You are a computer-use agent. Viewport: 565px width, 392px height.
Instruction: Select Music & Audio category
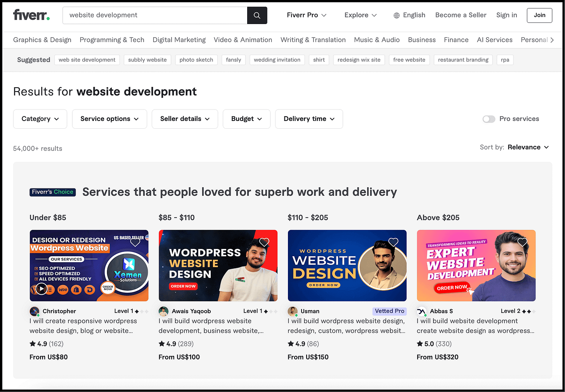pyautogui.click(x=377, y=40)
